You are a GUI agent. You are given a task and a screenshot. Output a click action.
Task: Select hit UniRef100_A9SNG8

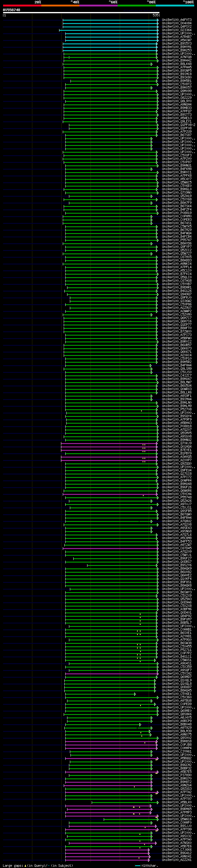click(x=176, y=531)
